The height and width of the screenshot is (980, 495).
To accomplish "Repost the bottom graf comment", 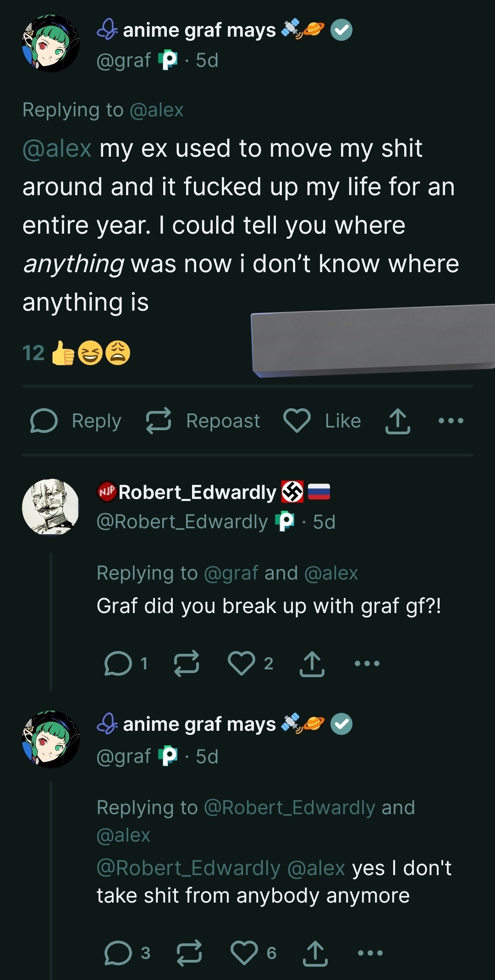I will pos(189,953).
